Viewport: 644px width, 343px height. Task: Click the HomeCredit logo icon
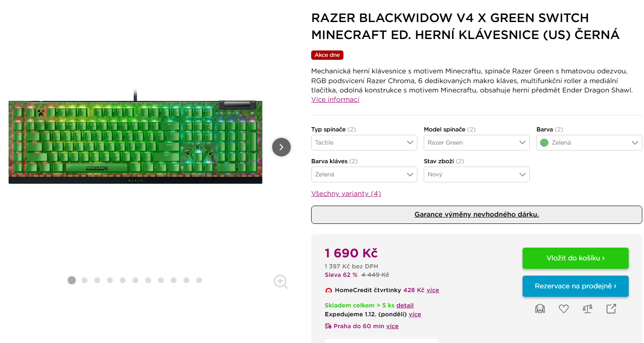tap(329, 290)
